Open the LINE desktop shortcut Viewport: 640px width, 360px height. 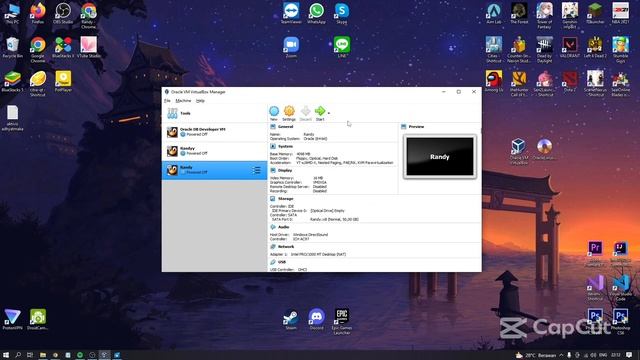click(342, 47)
